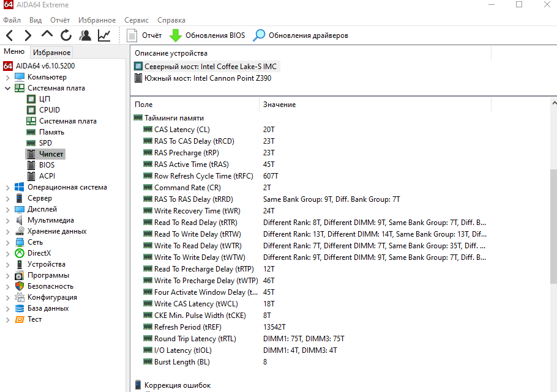Click the Устройства device icon
Image resolution: width=557 pixels, height=392 pixels.
click(20, 264)
